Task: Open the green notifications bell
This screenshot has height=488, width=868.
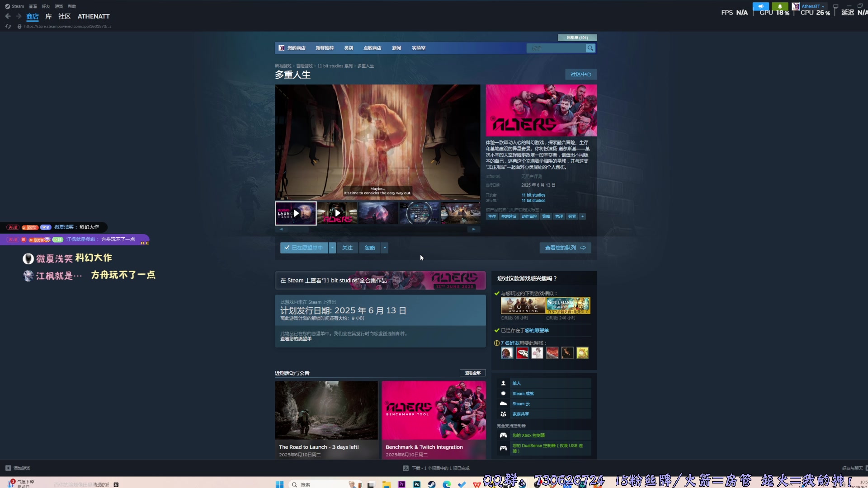Action: click(x=780, y=6)
